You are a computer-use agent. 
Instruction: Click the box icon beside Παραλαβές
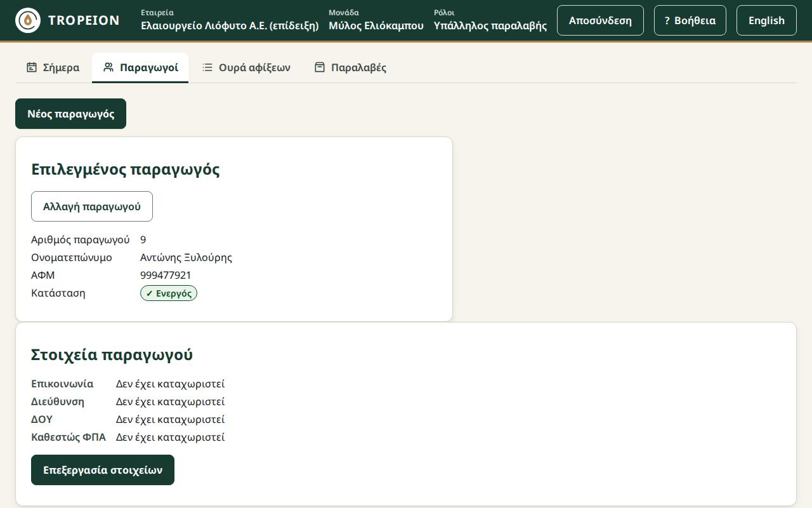tap(320, 67)
